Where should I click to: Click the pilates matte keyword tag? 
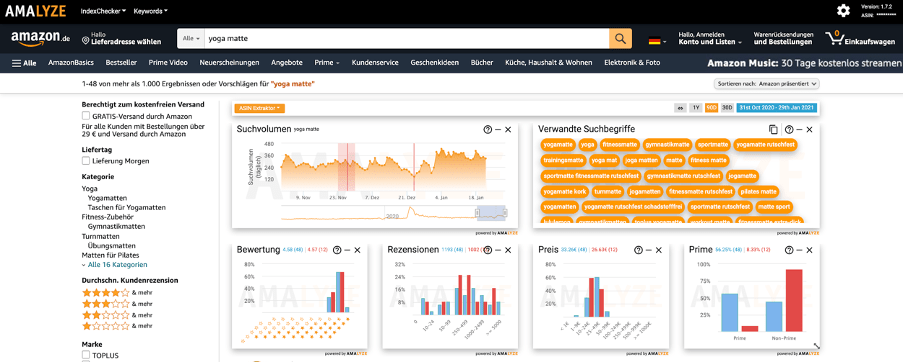pyautogui.click(x=759, y=191)
